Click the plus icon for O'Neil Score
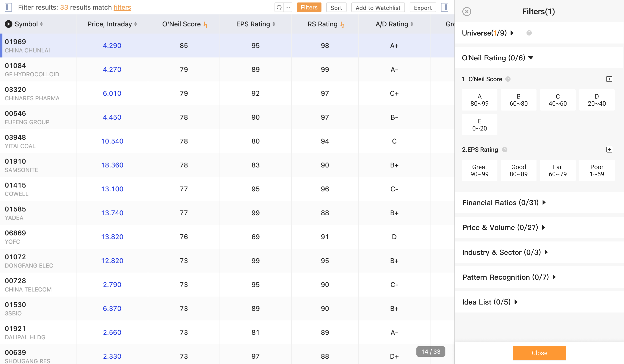 pos(609,79)
